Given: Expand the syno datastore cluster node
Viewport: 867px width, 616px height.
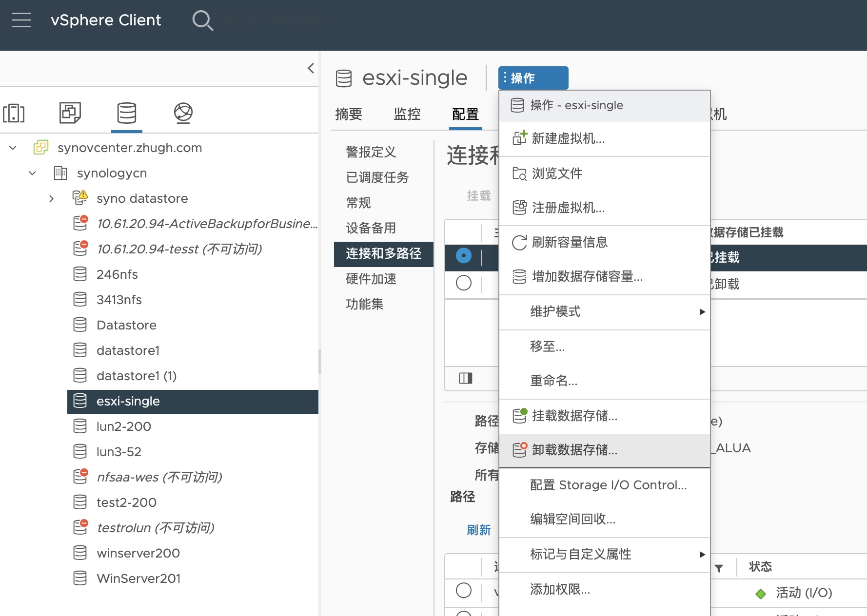Looking at the screenshot, I should pos(51,198).
